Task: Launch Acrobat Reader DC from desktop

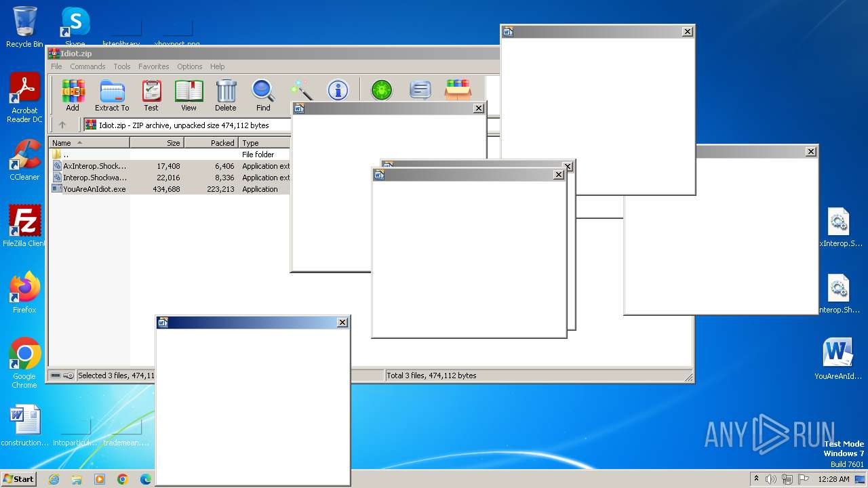Action: pyautogui.click(x=24, y=98)
